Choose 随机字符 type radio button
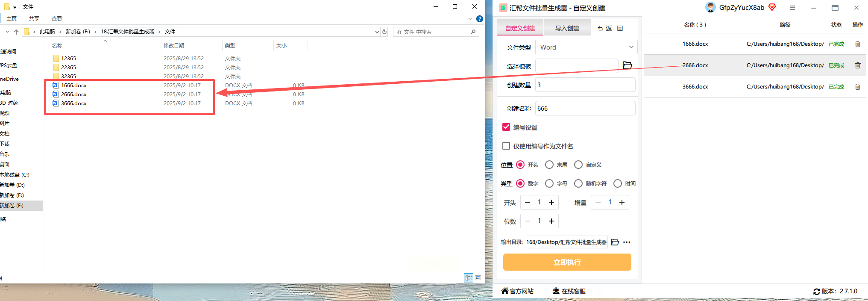The height and width of the screenshot is (301, 868). [578, 183]
